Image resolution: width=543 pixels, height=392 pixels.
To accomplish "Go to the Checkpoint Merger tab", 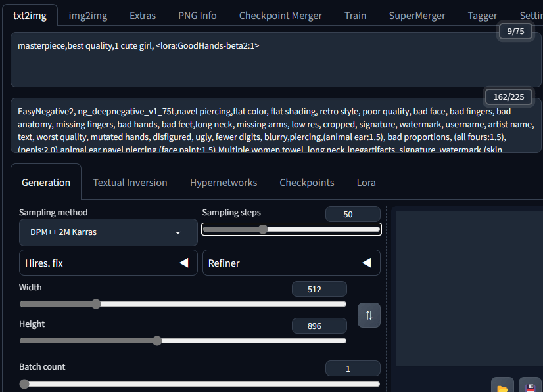I will tap(281, 16).
